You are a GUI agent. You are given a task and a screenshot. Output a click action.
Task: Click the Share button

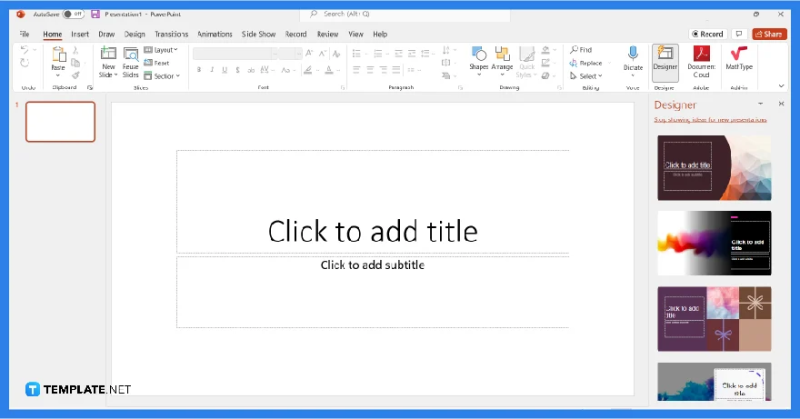point(769,34)
